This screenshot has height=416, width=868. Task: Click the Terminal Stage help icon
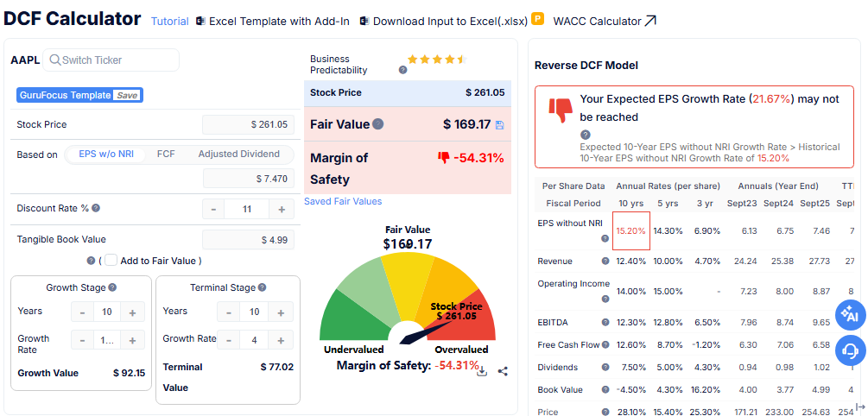262,287
